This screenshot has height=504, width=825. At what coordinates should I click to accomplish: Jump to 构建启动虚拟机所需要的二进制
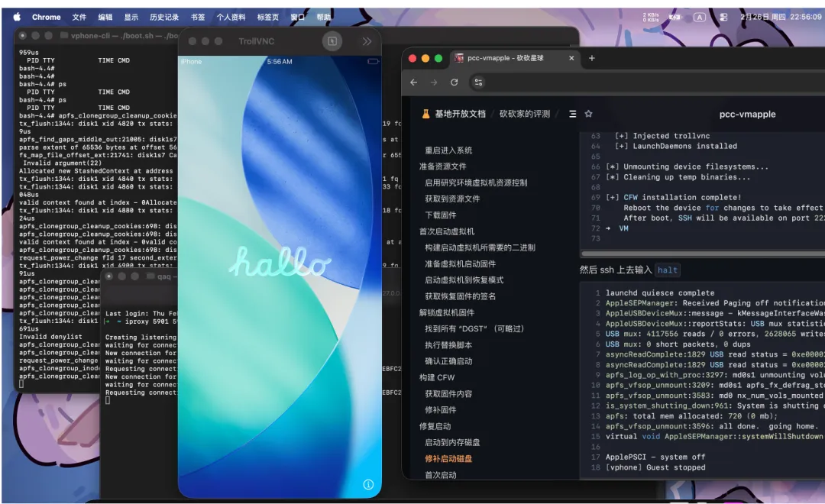point(480,247)
